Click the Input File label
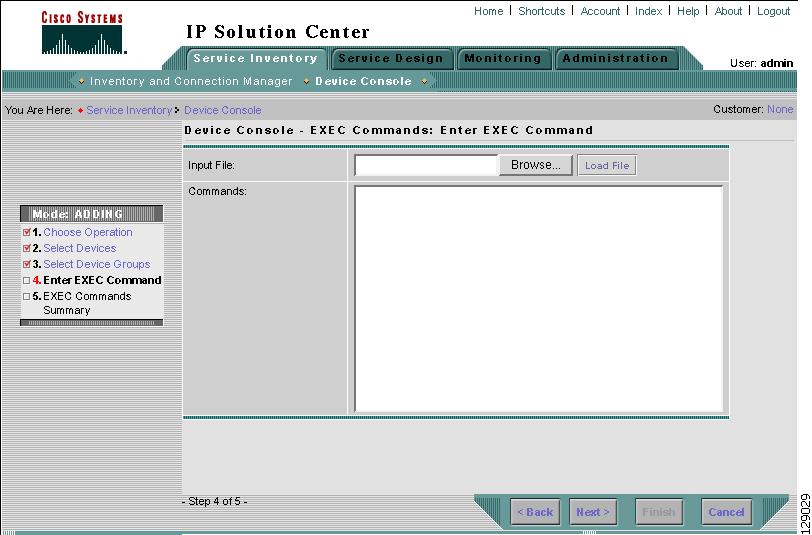Image resolution: width=812 pixels, height=535 pixels. pyautogui.click(x=211, y=166)
